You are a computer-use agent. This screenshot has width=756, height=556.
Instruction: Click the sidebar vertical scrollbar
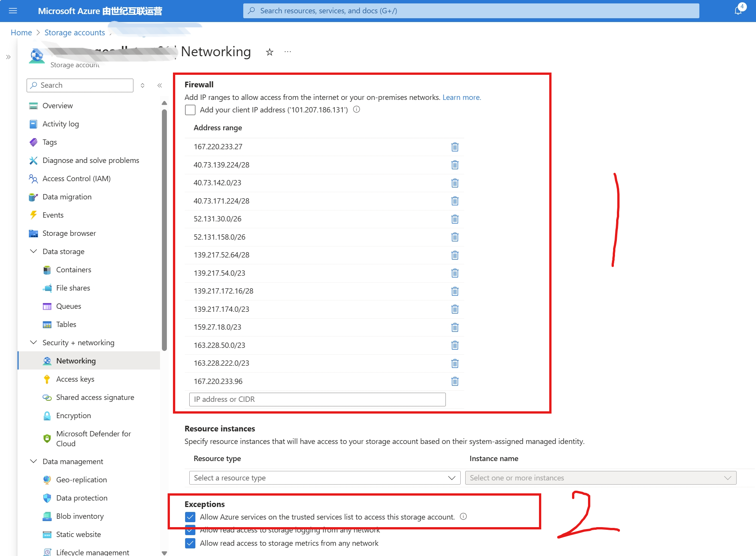click(164, 228)
